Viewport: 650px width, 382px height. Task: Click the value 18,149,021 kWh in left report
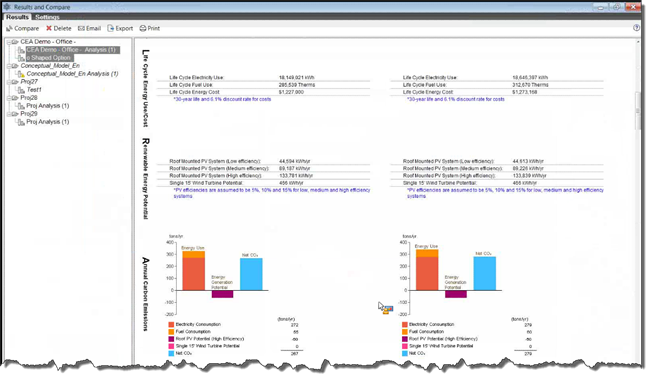coord(296,77)
